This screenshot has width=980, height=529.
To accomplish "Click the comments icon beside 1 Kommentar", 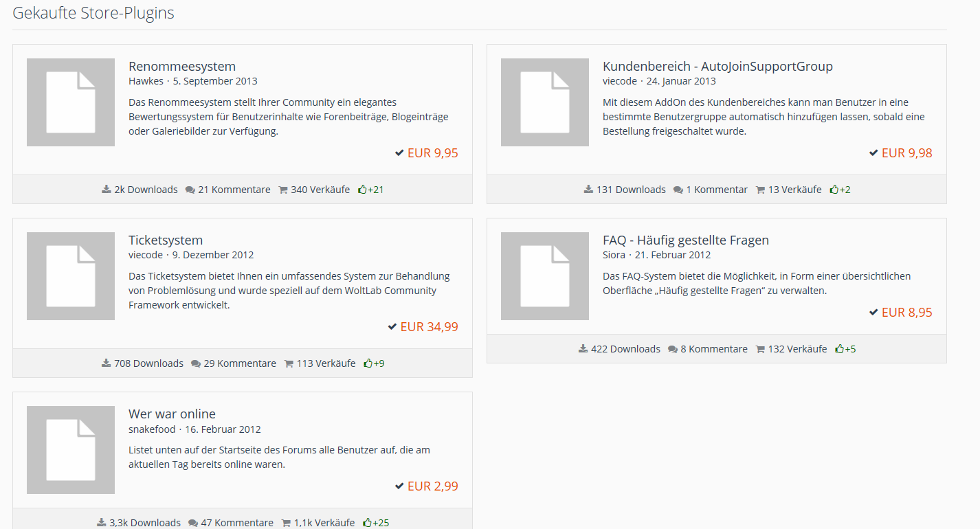I will 678,190.
